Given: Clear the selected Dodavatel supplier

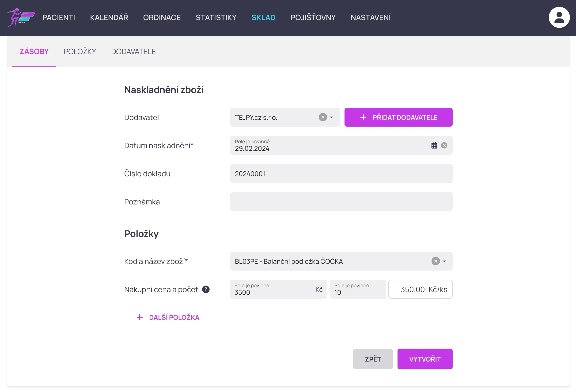Looking at the screenshot, I should [x=323, y=117].
